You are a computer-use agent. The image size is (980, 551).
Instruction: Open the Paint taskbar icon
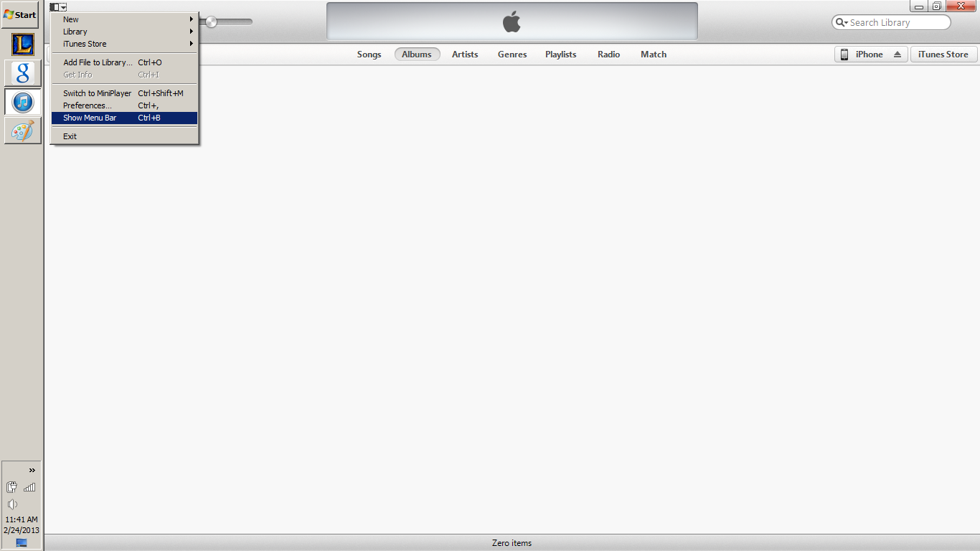(x=23, y=131)
